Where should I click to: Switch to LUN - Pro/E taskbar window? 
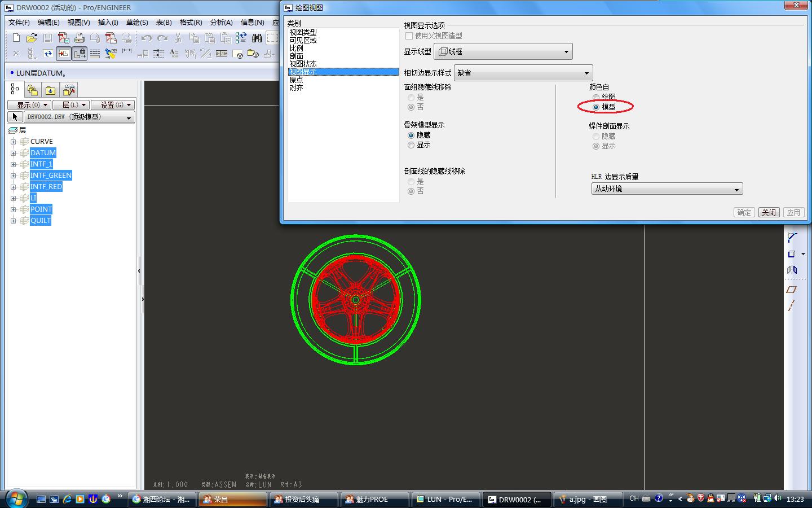click(445, 500)
